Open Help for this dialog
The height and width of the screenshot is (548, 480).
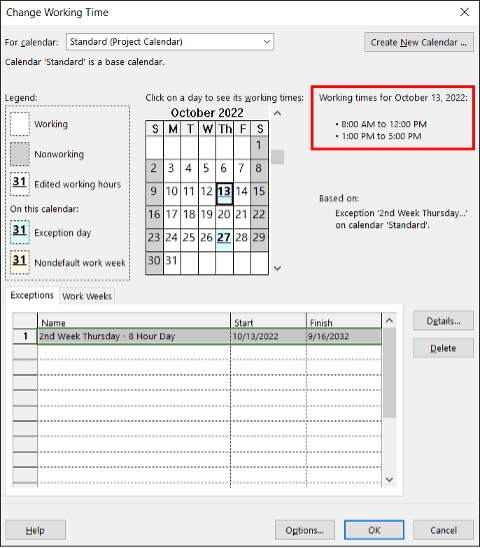pyautogui.click(x=35, y=530)
